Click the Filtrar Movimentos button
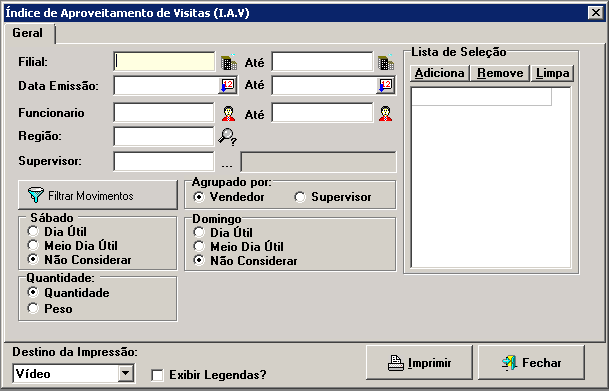 tap(98, 195)
